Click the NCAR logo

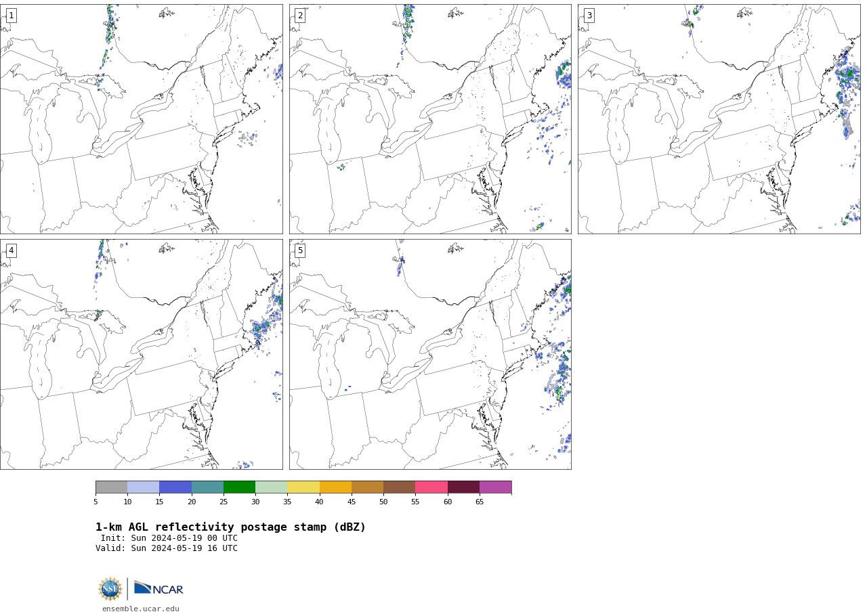[158, 589]
